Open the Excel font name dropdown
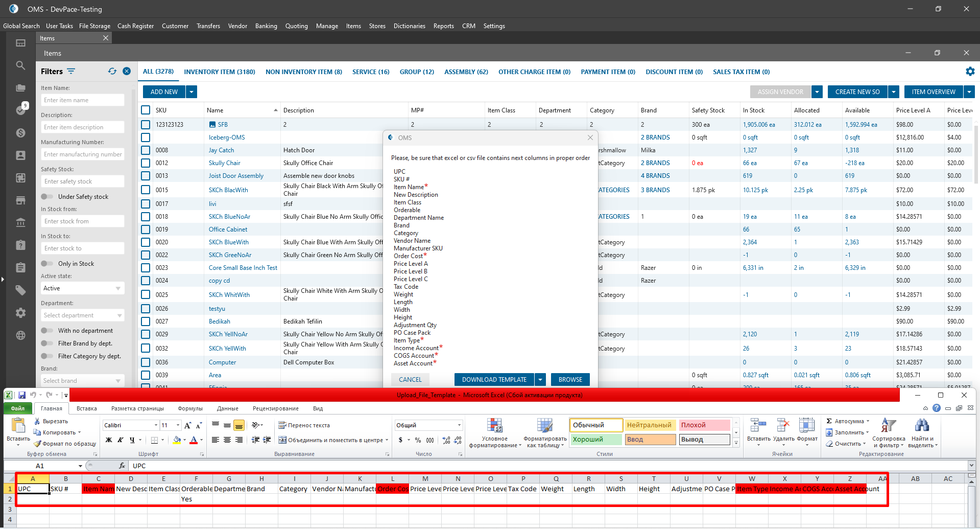 [x=156, y=425]
